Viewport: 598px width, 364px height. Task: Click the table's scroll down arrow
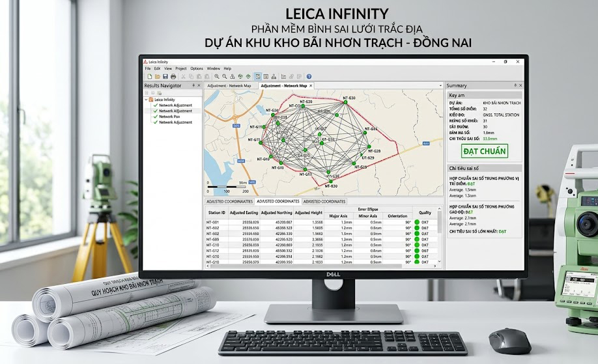pyautogui.click(x=439, y=262)
